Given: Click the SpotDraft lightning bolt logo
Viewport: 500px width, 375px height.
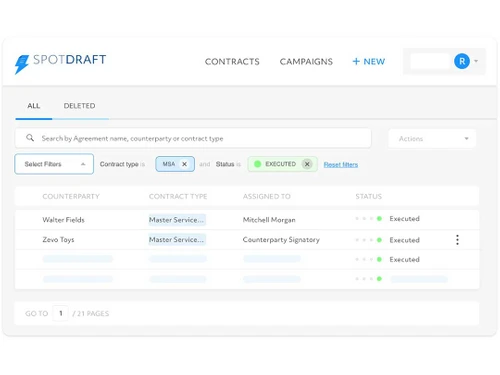Looking at the screenshot, I should coord(22,64).
